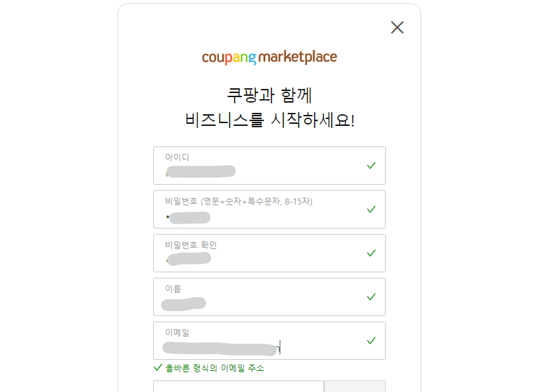
Task: Click the 비밀번호 확인 validation checkmark
Action: click(371, 253)
